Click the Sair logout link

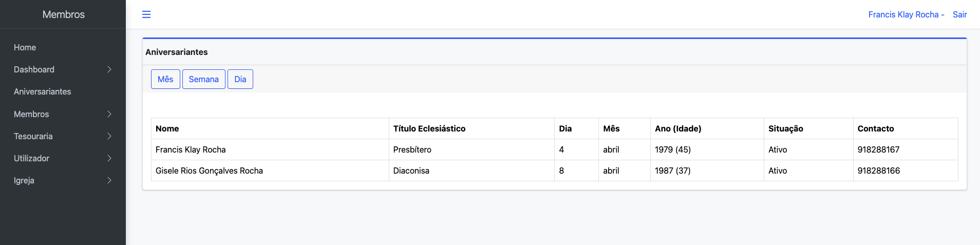(959, 14)
